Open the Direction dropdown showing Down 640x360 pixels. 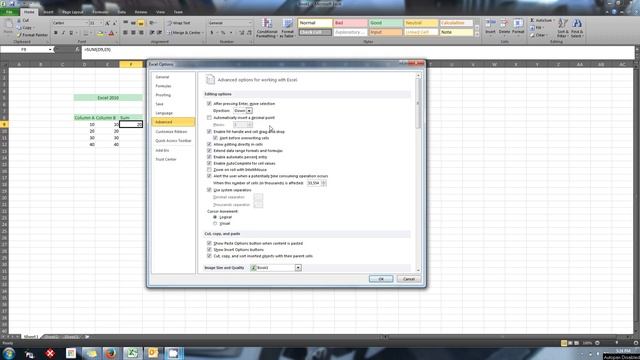tap(249, 111)
